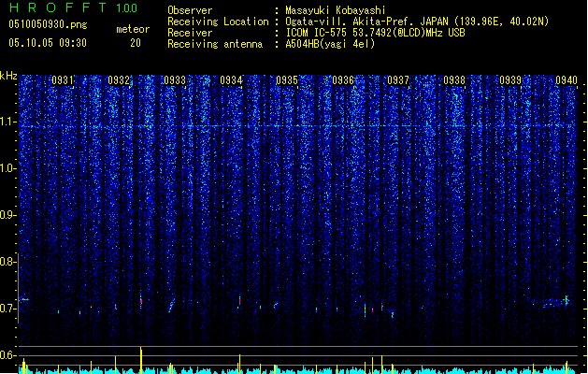The image size is (588, 374).
Task: Click the meteor echo at spectrogram start
Action: [x=24, y=299]
